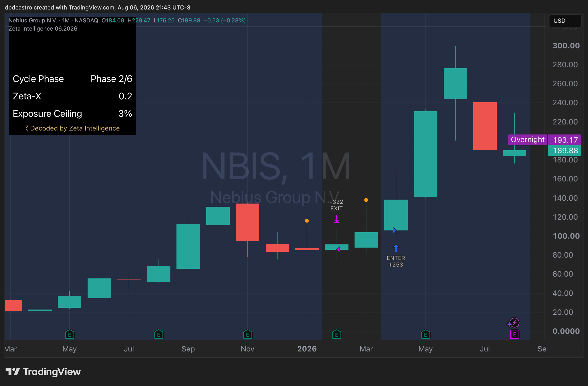Click the "100.00" price axis label

[x=566, y=236]
